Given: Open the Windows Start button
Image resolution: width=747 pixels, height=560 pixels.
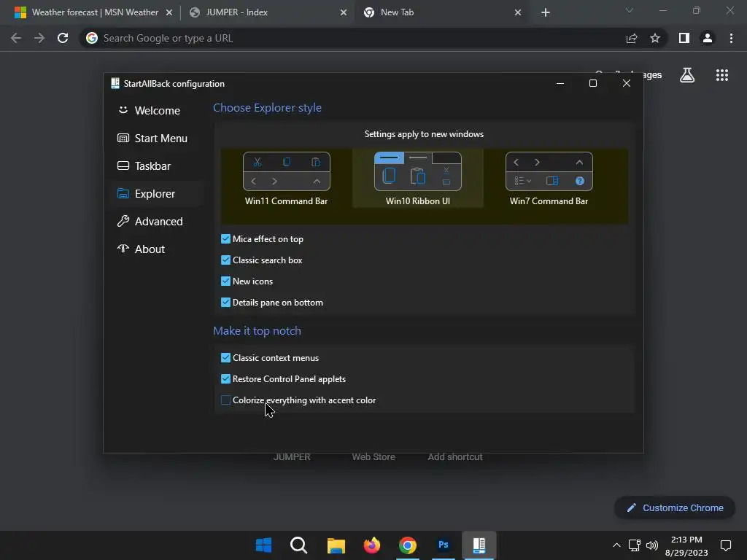Looking at the screenshot, I should 263,545.
